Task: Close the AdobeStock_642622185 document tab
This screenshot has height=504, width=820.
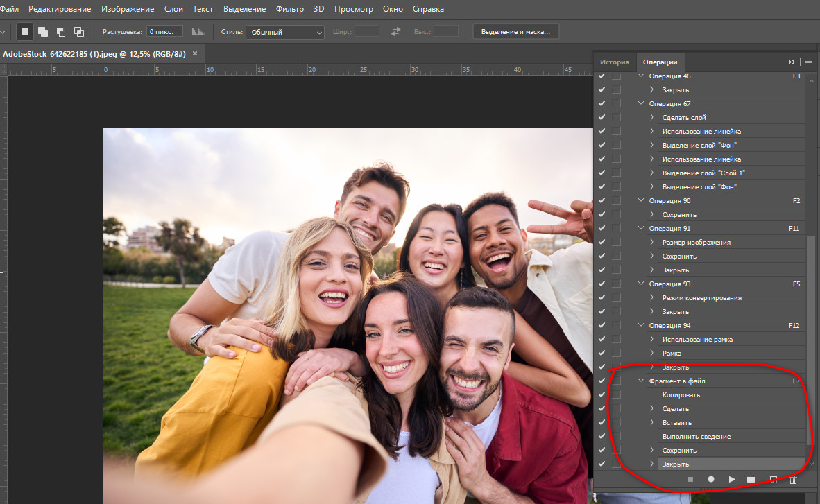Action: tap(195, 54)
